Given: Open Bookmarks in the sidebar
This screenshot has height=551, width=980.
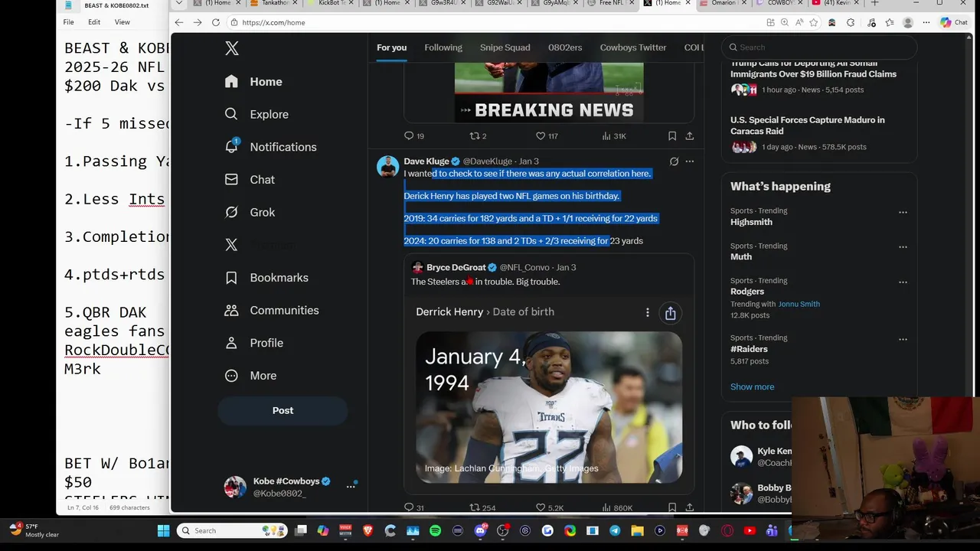Looking at the screenshot, I should pos(266,278).
